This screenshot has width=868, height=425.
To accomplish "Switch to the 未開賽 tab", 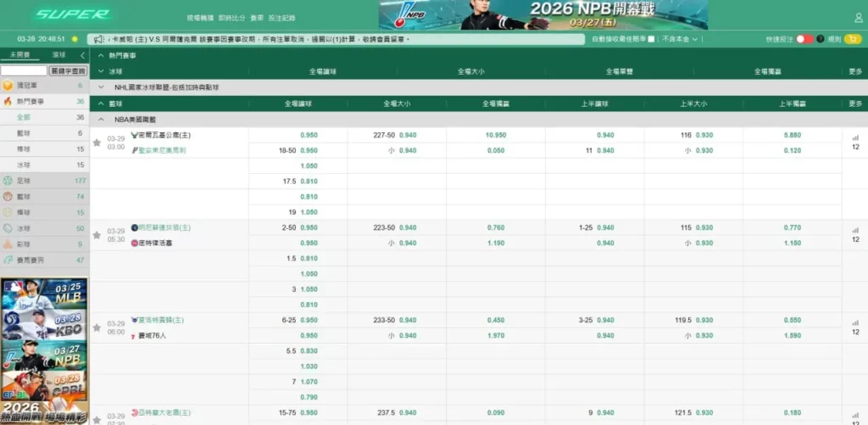I will click(x=19, y=55).
